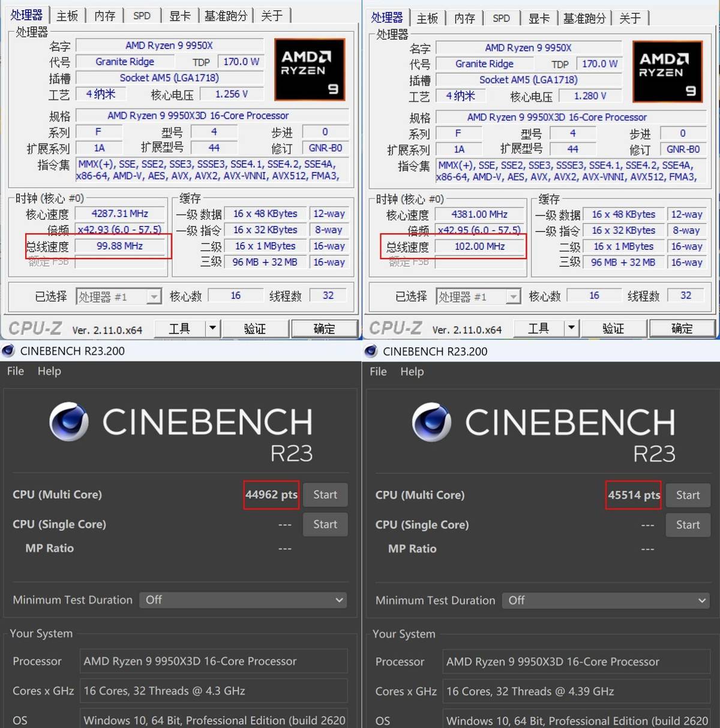The height and width of the screenshot is (728, 720).
Task: Start the Multi Core test in left Cinebench
Action: tap(325, 495)
